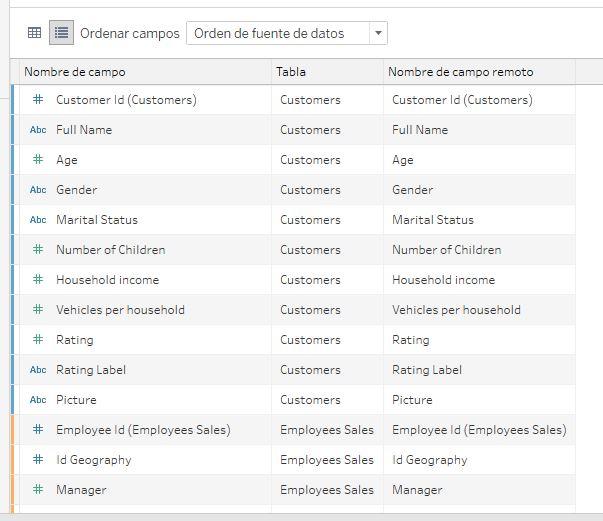The height and width of the screenshot is (521, 603).
Task: Click the number type icon beside Age
Action: 38,160
